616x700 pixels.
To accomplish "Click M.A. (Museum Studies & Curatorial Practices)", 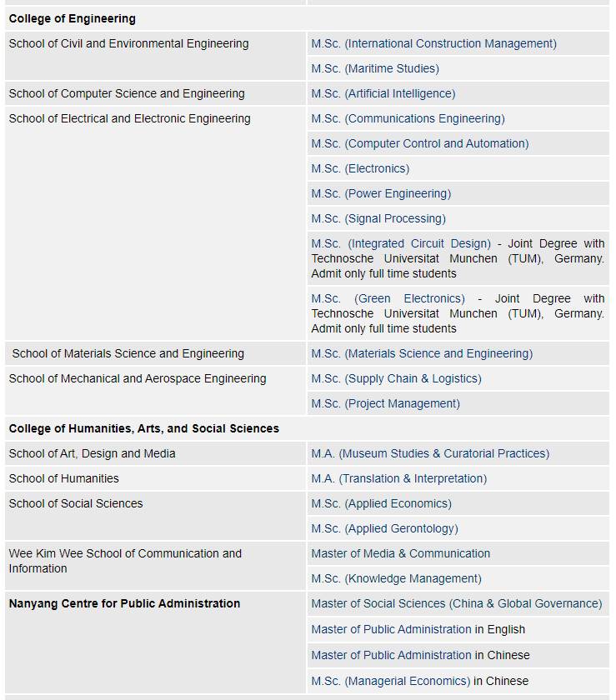I will pos(430,453).
